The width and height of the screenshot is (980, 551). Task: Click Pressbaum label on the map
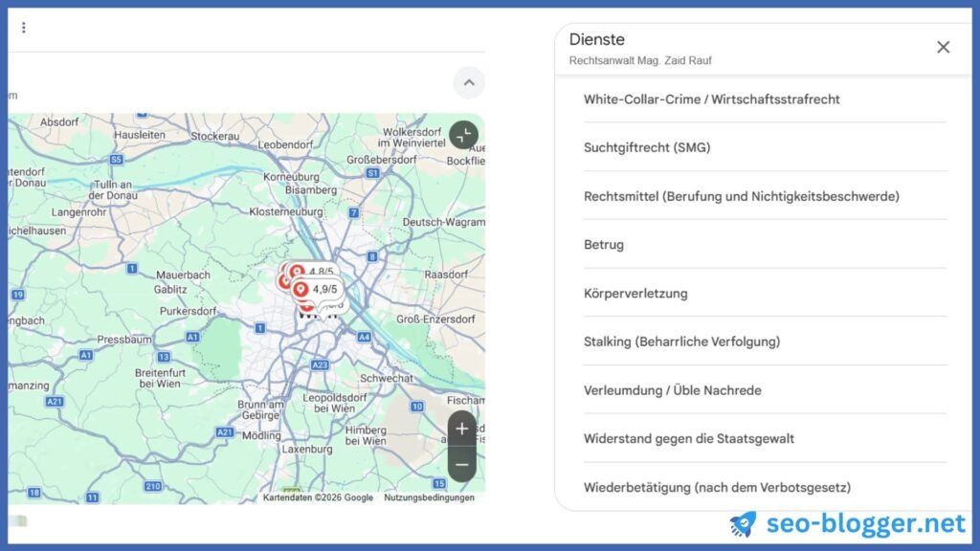pos(124,340)
